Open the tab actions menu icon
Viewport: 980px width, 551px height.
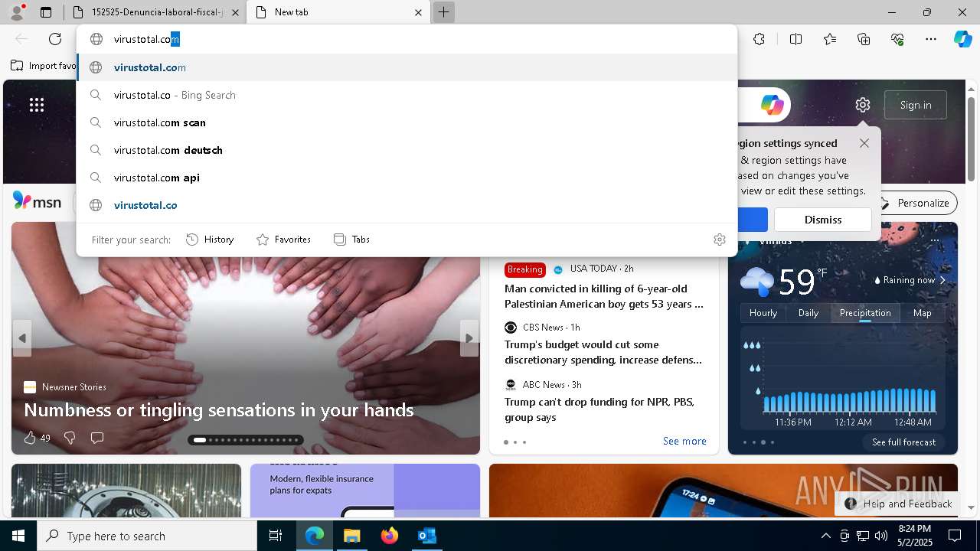(46, 12)
